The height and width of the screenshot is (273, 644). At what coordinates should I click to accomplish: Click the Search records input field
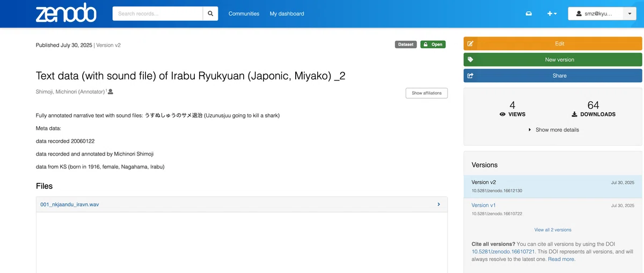click(158, 13)
